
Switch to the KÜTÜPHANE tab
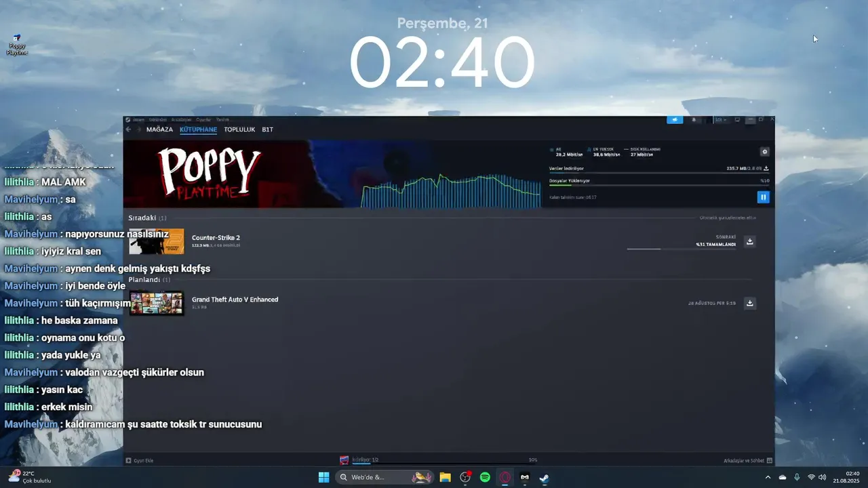click(x=199, y=129)
